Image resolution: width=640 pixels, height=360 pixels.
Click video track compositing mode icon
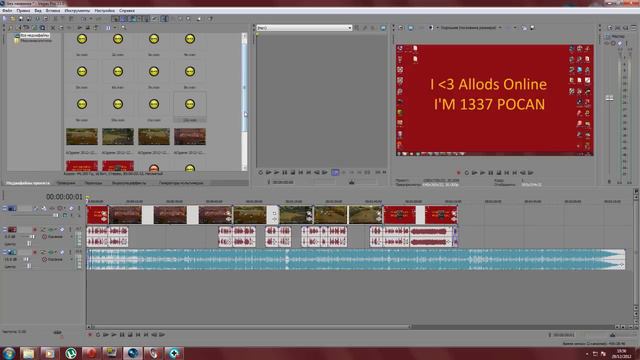(65, 215)
